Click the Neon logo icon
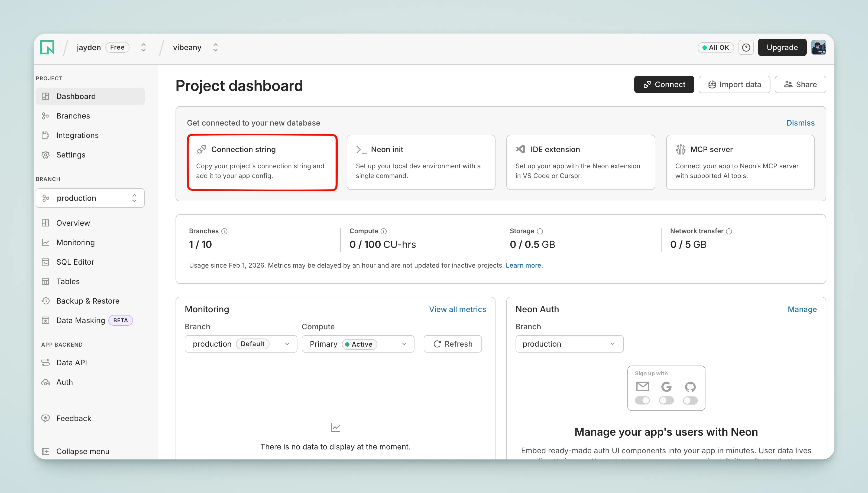The image size is (868, 493). (x=47, y=47)
